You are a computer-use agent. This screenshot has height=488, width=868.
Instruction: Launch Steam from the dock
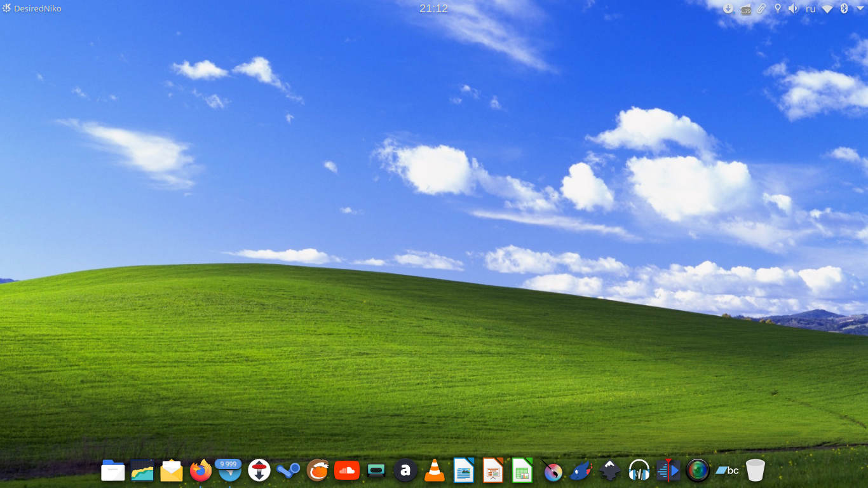[288, 471]
